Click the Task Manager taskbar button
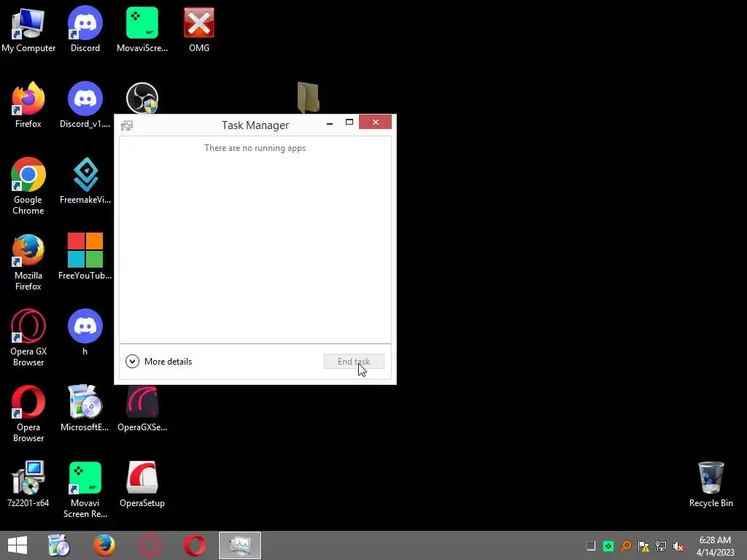The width and height of the screenshot is (747, 560). click(239, 545)
